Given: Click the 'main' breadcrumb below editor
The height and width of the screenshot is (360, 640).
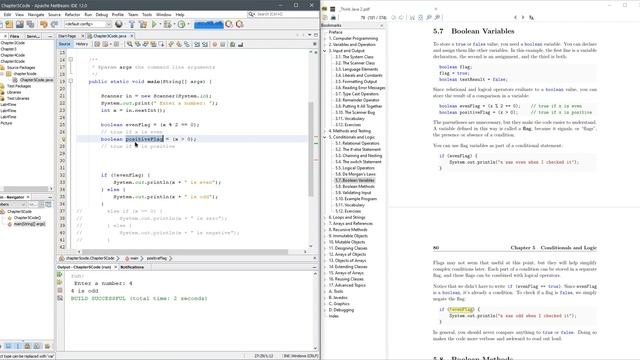Looking at the screenshot, I should 134,258.
